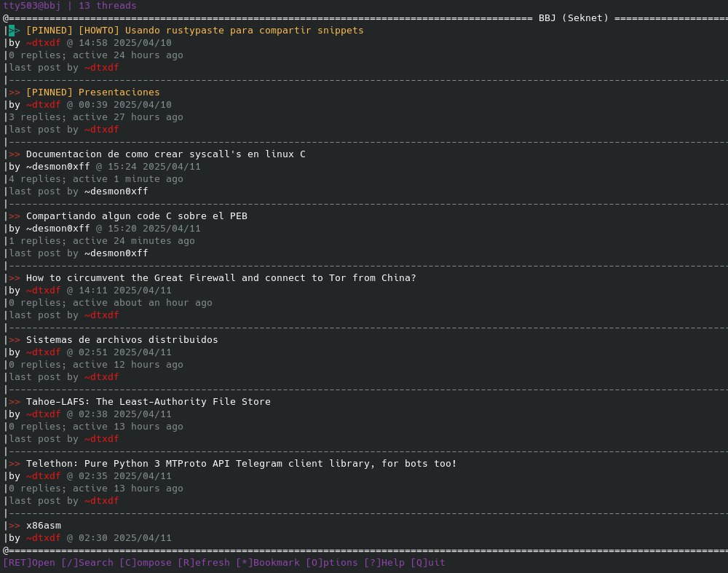728x573 pixels.
Task: Open the Telethon Python library thread
Action: [242, 463]
